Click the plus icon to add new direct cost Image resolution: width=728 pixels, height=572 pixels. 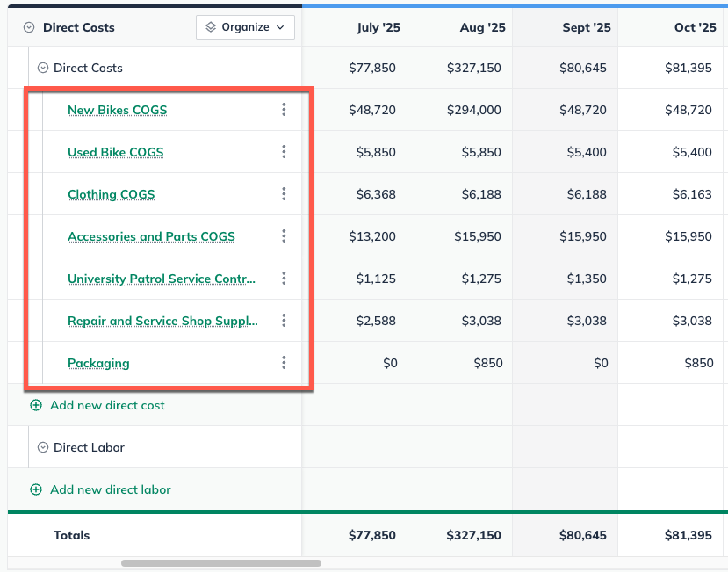35,405
